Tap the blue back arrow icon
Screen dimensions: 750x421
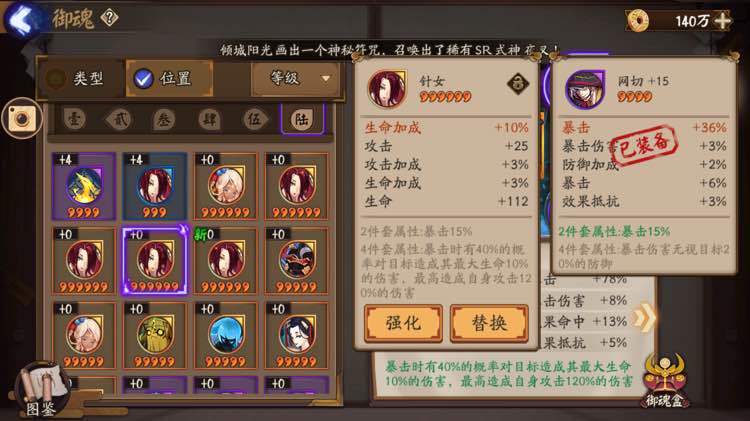(22, 19)
